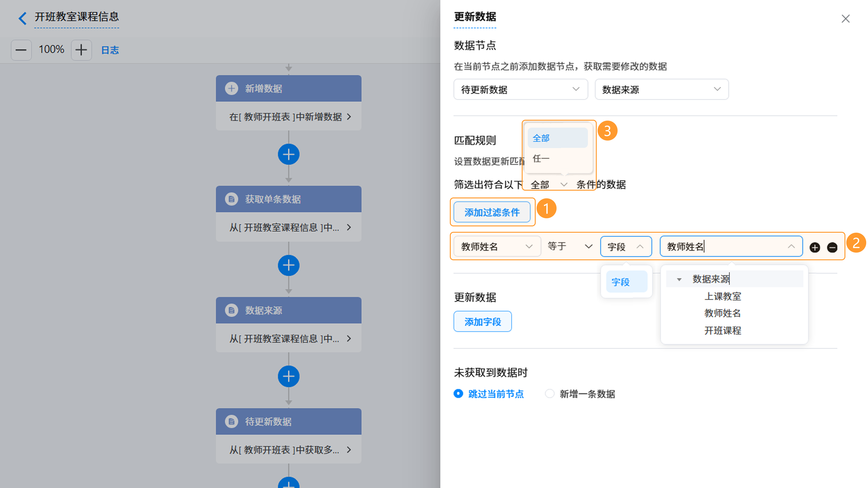Select 上课教室 under 数据来源
The width and height of the screenshot is (868, 488).
(722, 296)
